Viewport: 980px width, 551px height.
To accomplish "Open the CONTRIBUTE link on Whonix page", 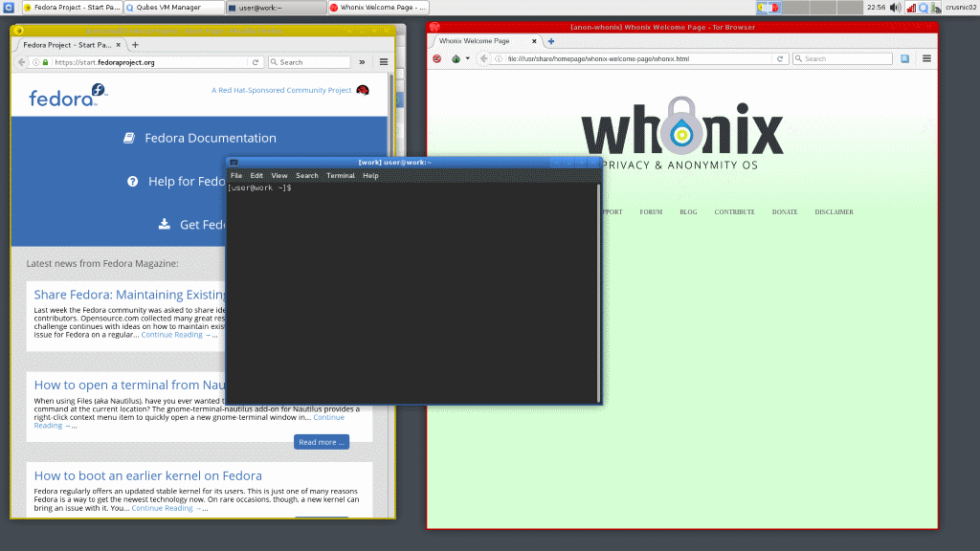I will click(734, 212).
